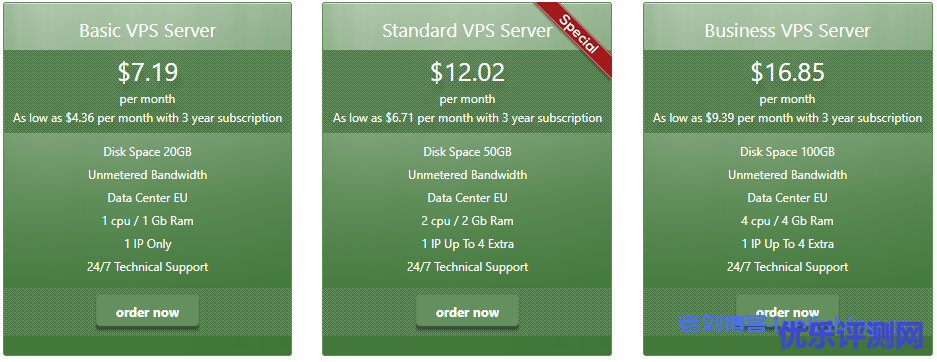Image resolution: width=937 pixels, height=362 pixels.
Task: Click the red Special ribbon badge
Action: [x=577, y=35]
